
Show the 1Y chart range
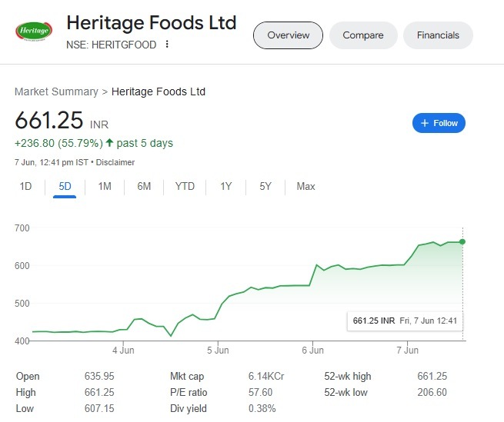click(x=226, y=186)
